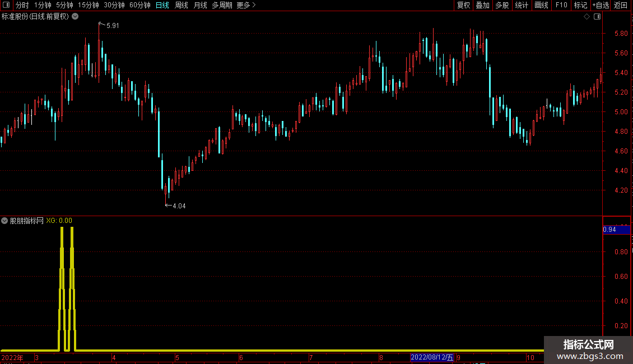Image resolution: width=633 pixels, height=364 pixels.
Task: Select the 5分钟 period tab
Action: [64, 5]
